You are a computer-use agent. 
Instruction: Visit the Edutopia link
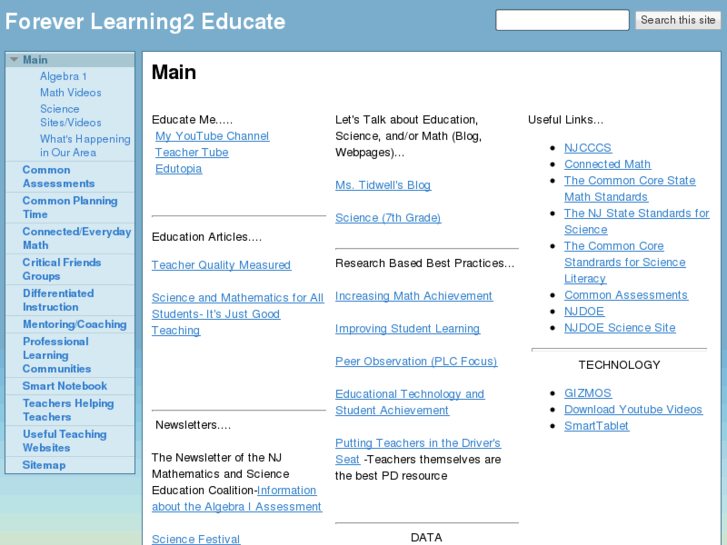[x=178, y=169]
